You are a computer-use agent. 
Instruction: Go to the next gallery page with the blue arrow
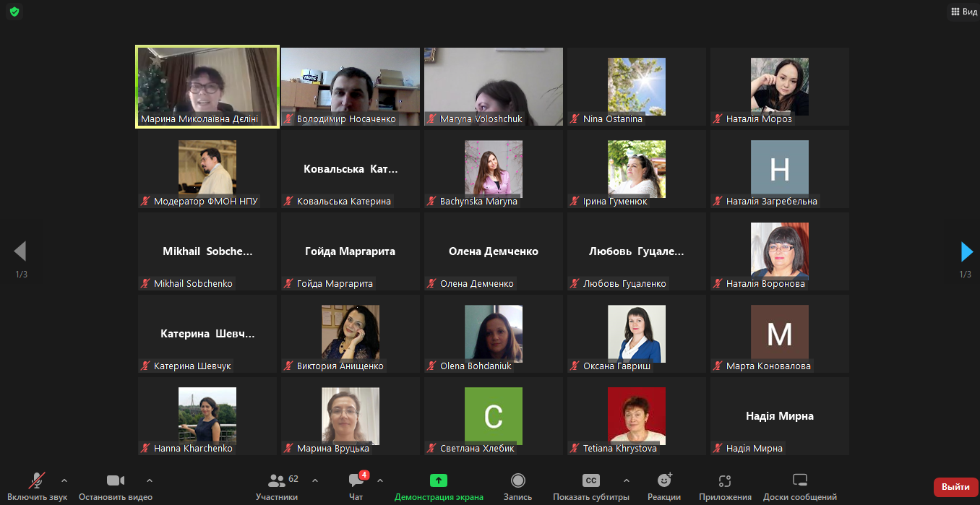click(x=966, y=251)
